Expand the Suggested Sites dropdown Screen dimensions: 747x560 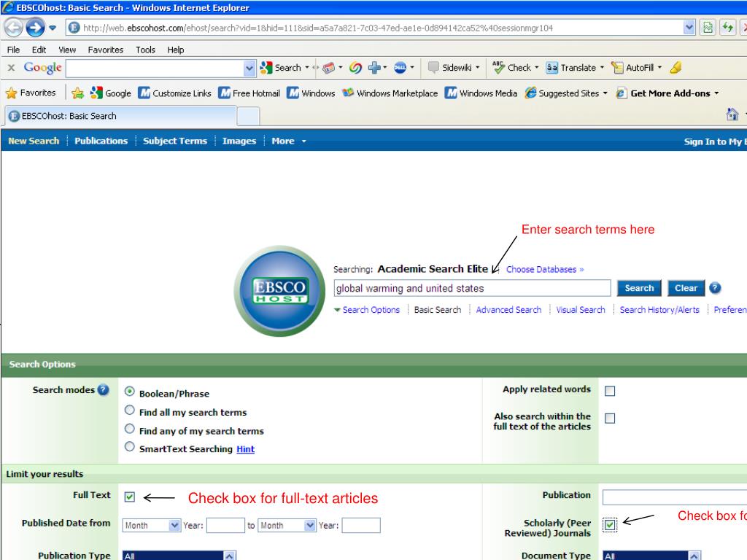coord(605,93)
